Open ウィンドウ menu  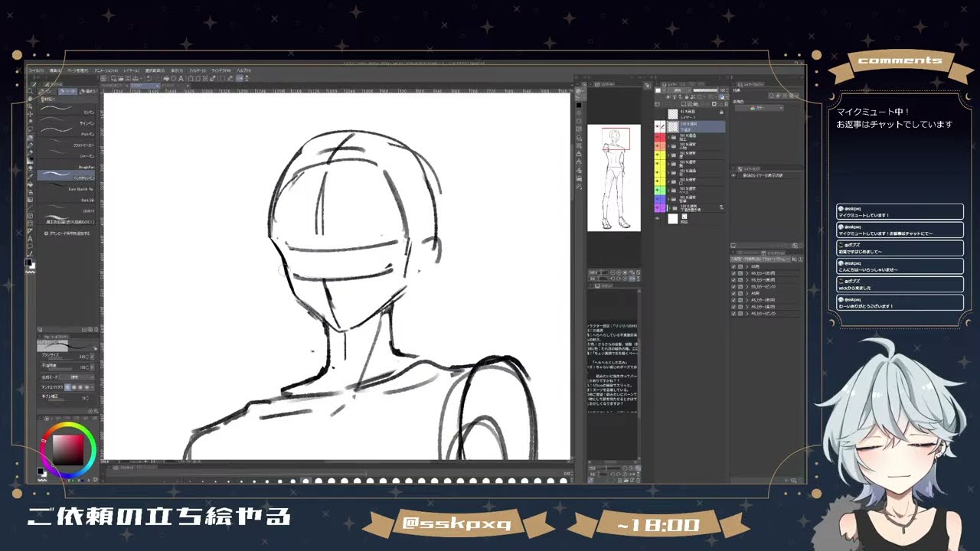point(220,70)
